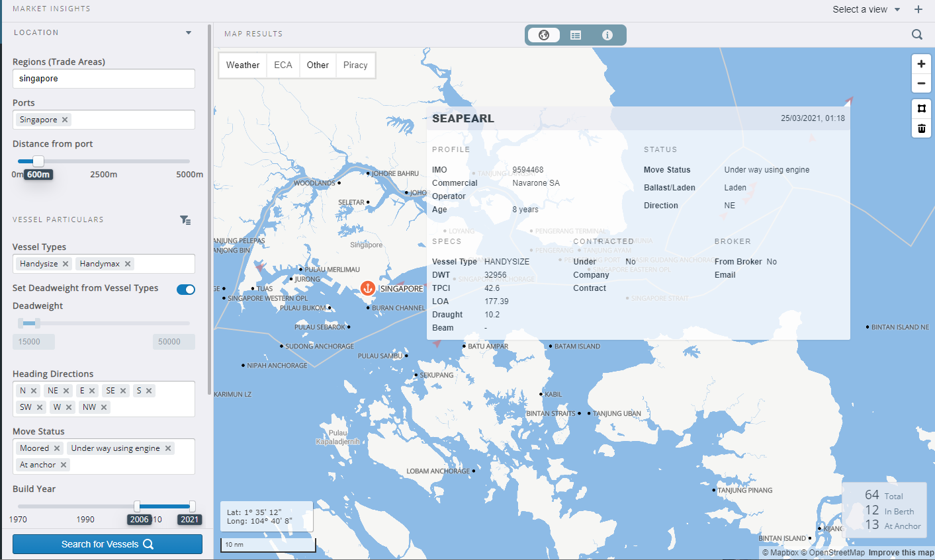Toggle Set Deadweight from Vessel Types

point(186,290)
